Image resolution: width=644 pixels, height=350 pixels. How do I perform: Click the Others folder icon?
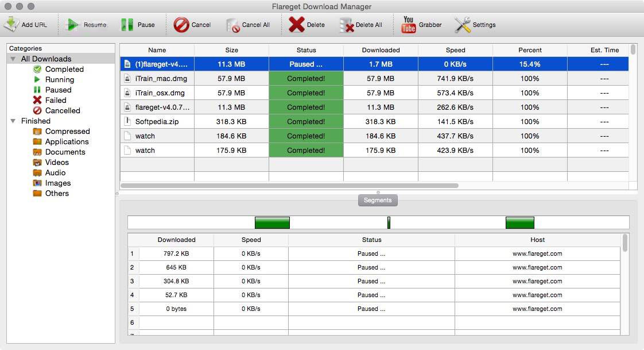coord(37,193)
